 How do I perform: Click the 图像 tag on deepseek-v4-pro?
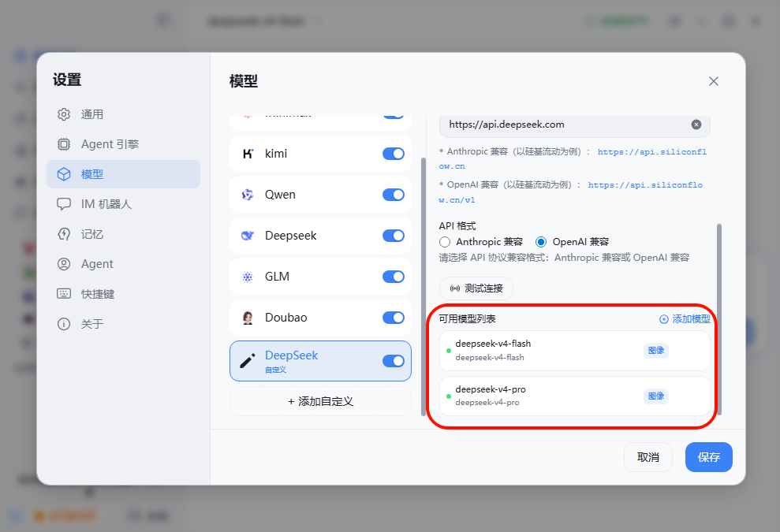pyautogui.click(x=656, y=396)
